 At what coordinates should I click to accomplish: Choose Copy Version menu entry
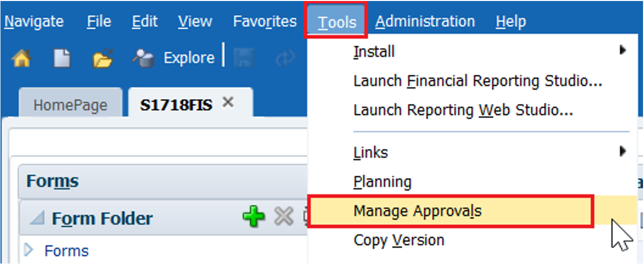pyautogui.click(x=399, y=240)
